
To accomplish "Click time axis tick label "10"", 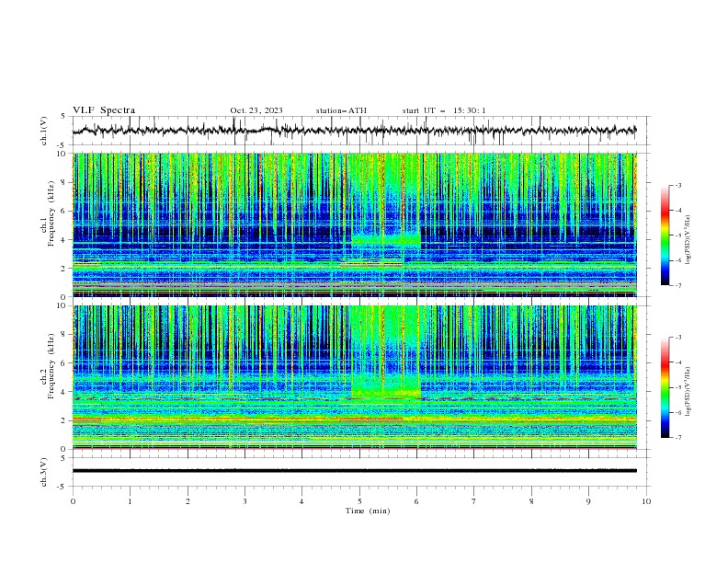I will click(646, 501).
